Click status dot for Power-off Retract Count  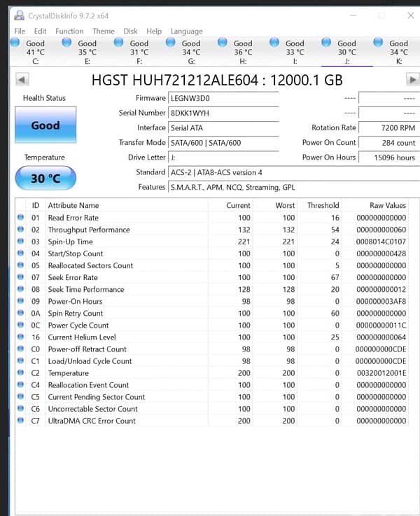[x=20, y=349]
